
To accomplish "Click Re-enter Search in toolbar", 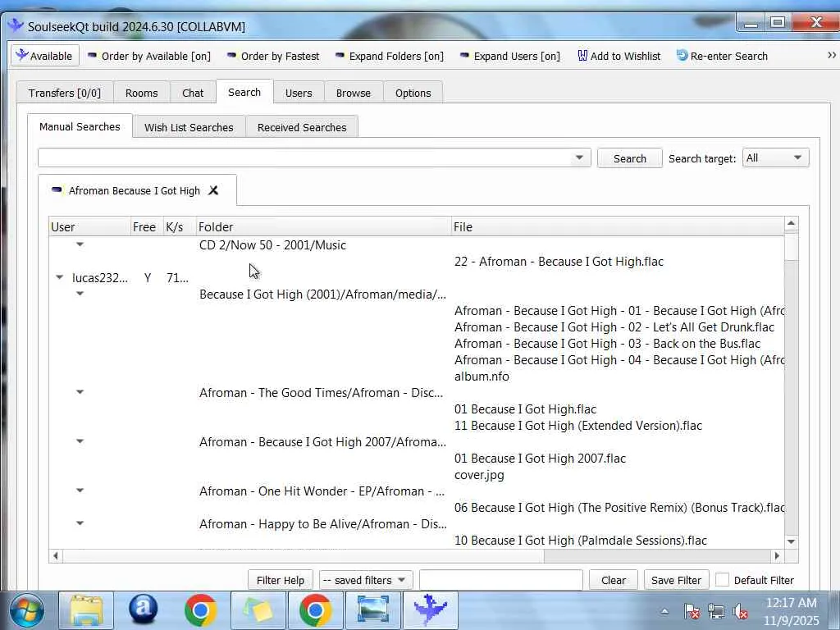I will 722,56.
